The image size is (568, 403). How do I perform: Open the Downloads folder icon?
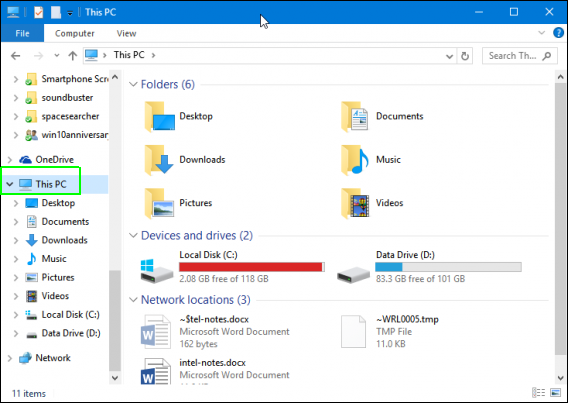(x=159, y=160)
